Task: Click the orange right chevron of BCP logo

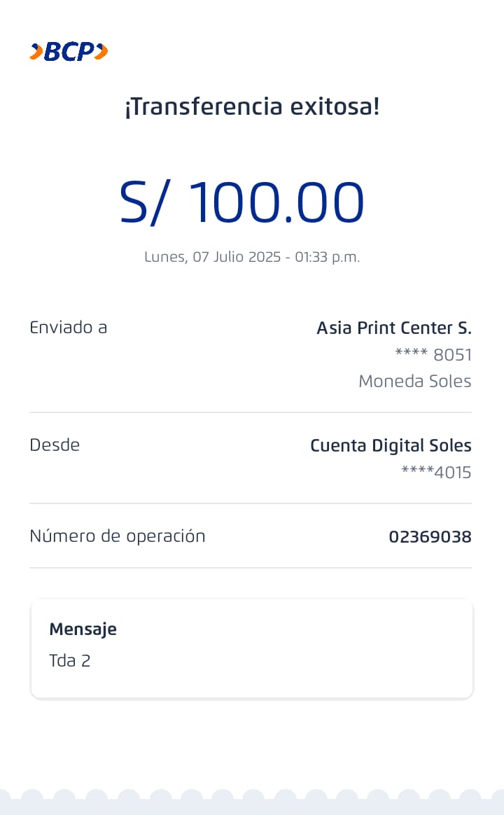Action: point(101,52)
